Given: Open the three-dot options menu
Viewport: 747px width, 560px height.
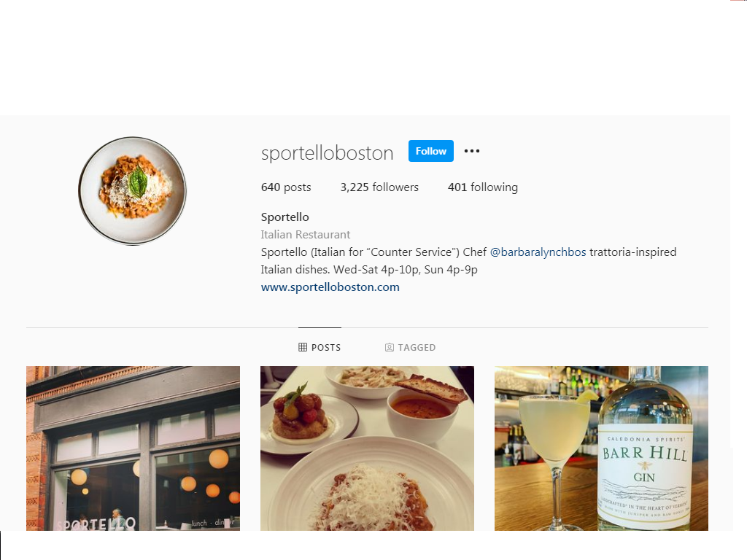Looking at the screenshot, I should pyautogui.click(x=472, y=151).
